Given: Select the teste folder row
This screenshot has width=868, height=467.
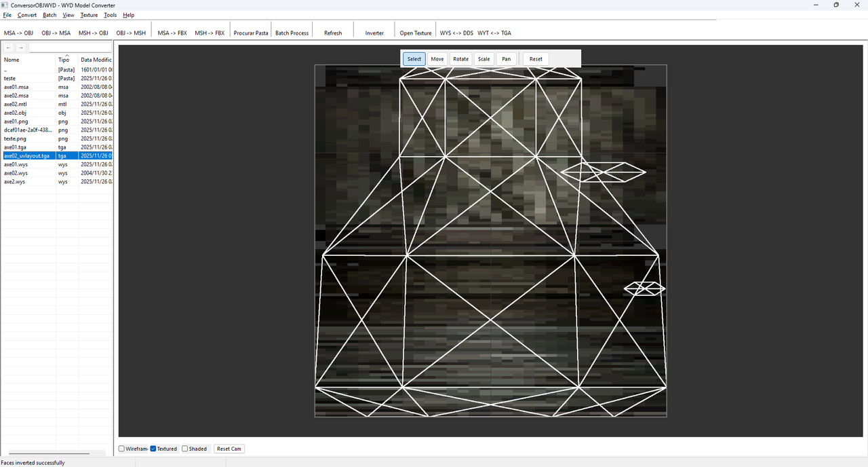Looking at the screenshot, I should point(57,79).
